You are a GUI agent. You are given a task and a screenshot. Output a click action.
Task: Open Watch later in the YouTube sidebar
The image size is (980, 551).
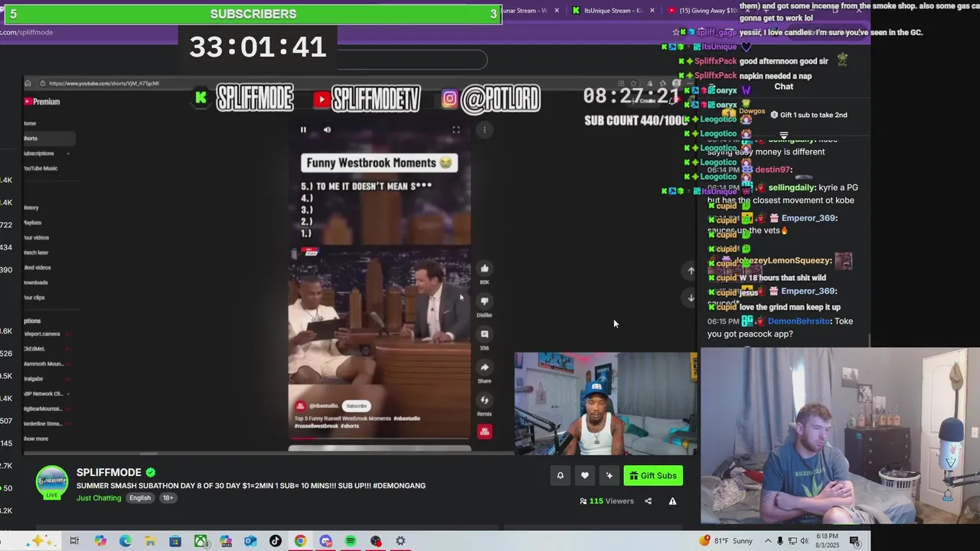click(36, 253)
